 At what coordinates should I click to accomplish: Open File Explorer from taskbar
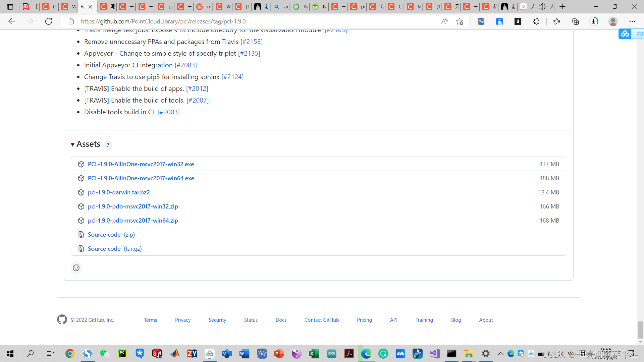pos(469,354)
